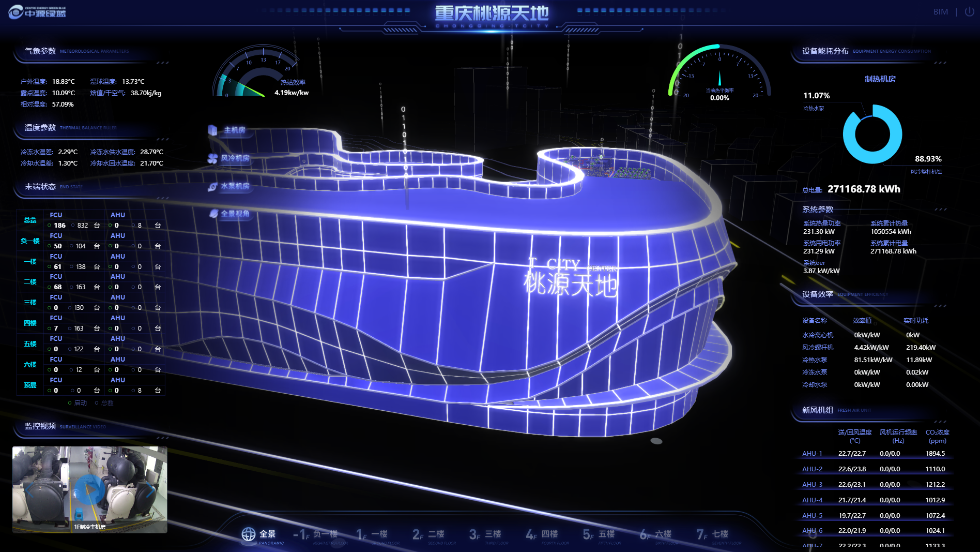This screenshot has height=552, width=980.
Task: Open the AHU-5 row in fresh air table
Action: (875, 516)
